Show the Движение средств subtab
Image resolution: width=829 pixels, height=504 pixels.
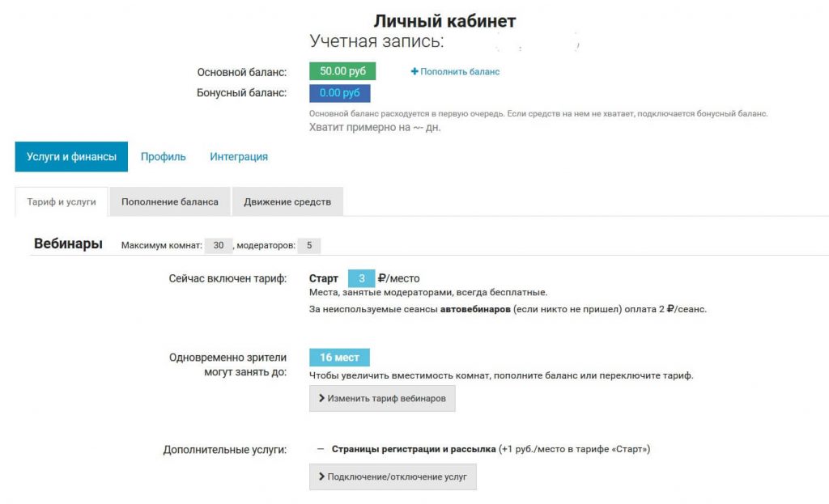287,202
